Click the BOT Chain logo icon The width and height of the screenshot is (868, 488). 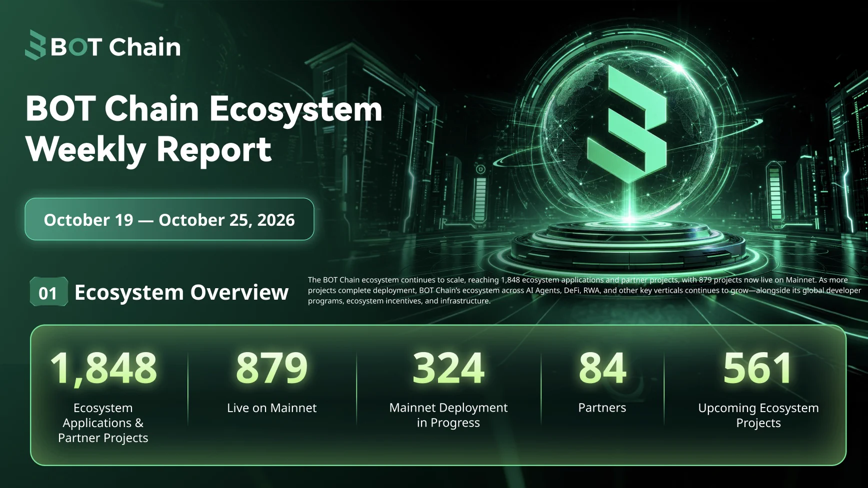(x=35, y=45)
